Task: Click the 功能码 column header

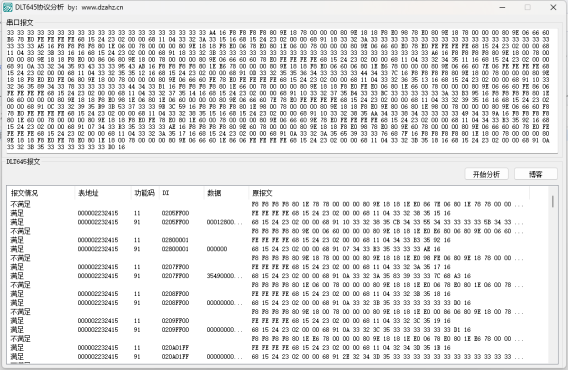Action: tap(145, 193)
